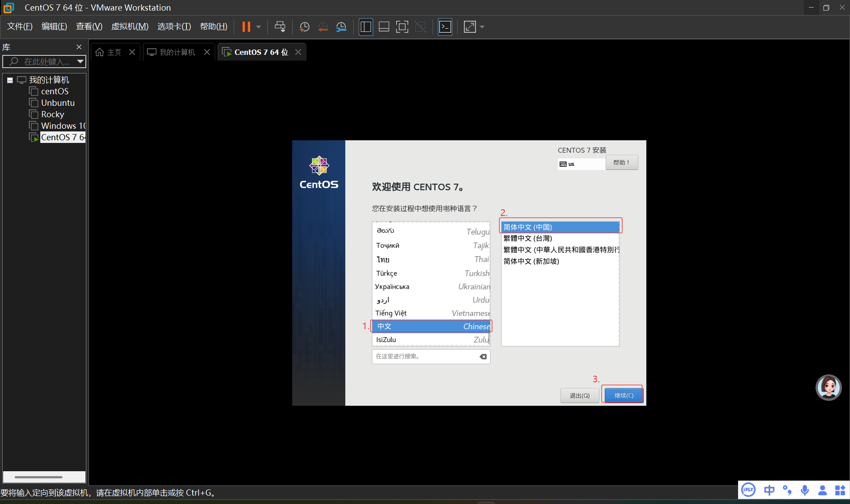Clear the language search box
The image size is (850, 504).
pos(483,357)
